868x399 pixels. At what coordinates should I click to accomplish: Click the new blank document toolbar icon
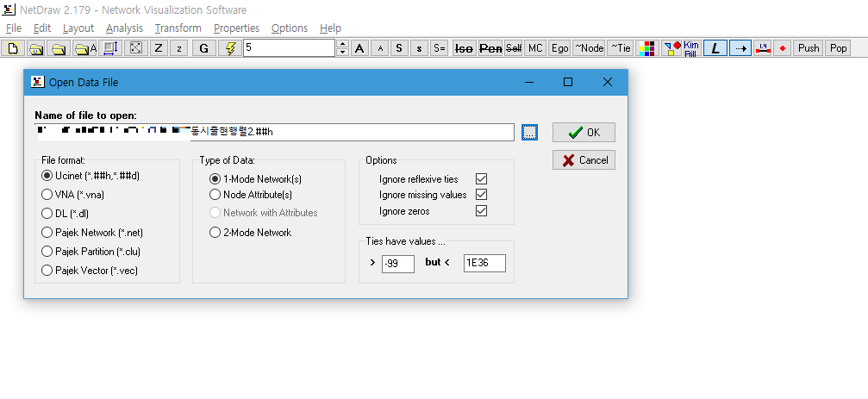point(13,48)
